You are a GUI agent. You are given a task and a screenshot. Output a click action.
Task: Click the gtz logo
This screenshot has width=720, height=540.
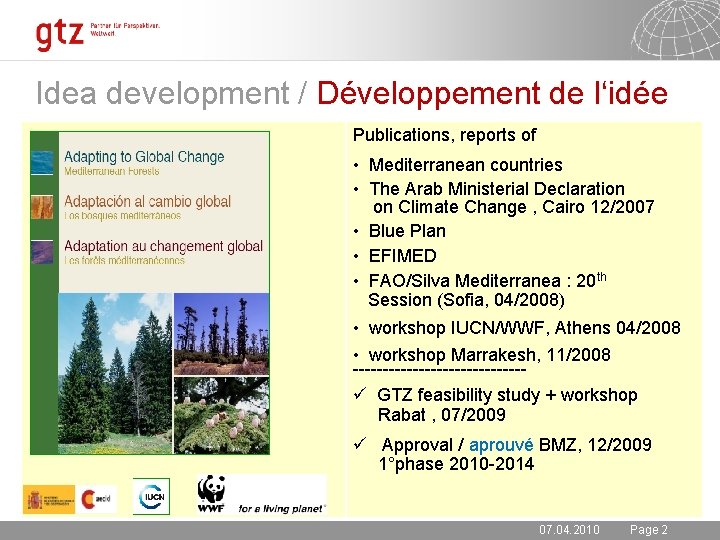coord(60,35)
